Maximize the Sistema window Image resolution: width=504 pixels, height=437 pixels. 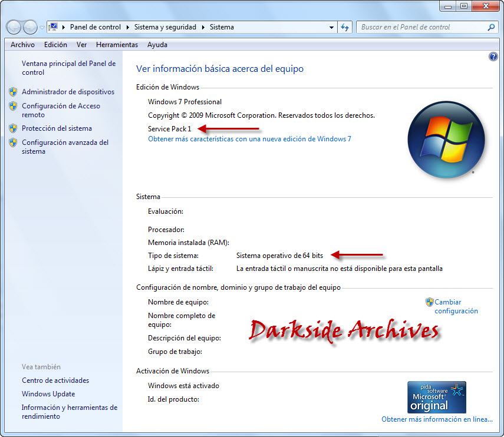tap(464, 6)
